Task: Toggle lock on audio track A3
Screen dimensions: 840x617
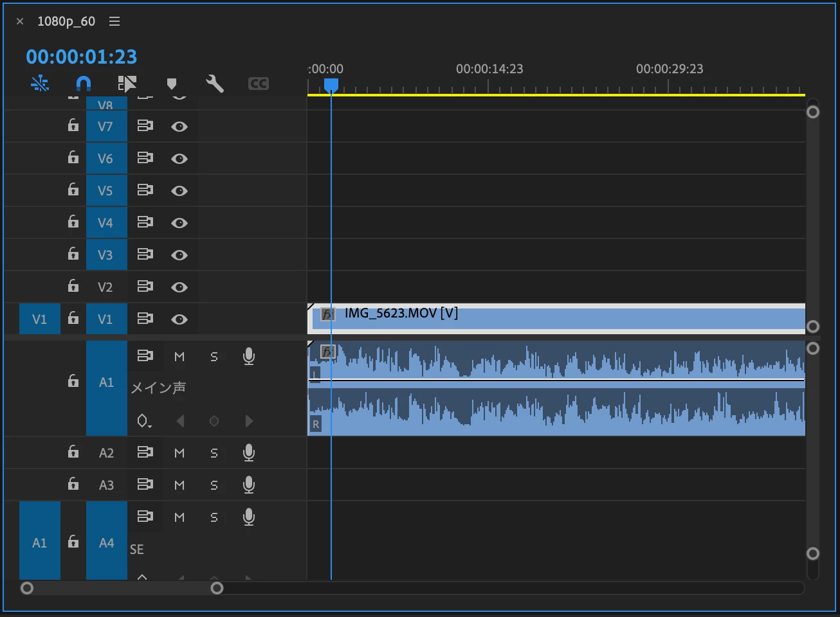Action: [73, 484]
